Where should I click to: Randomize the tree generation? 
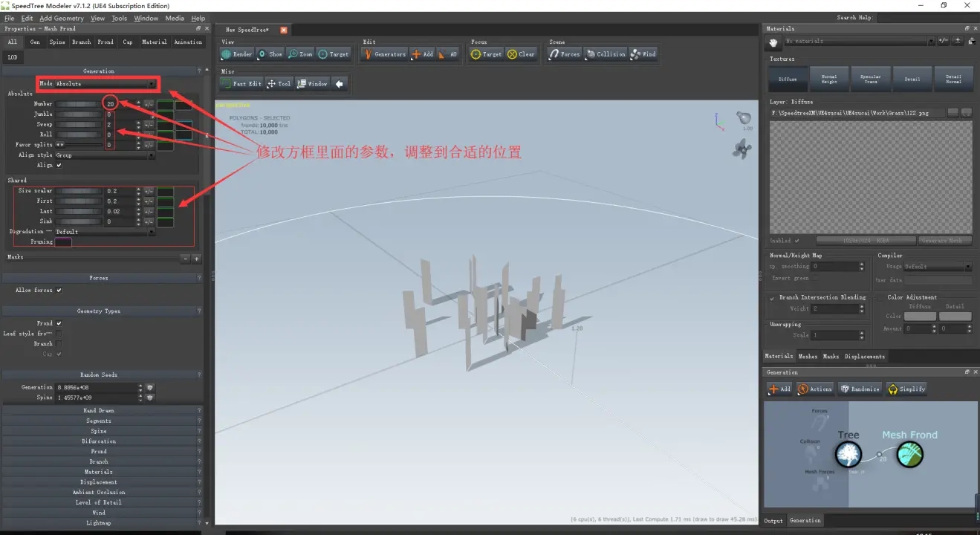click(860, 389)
